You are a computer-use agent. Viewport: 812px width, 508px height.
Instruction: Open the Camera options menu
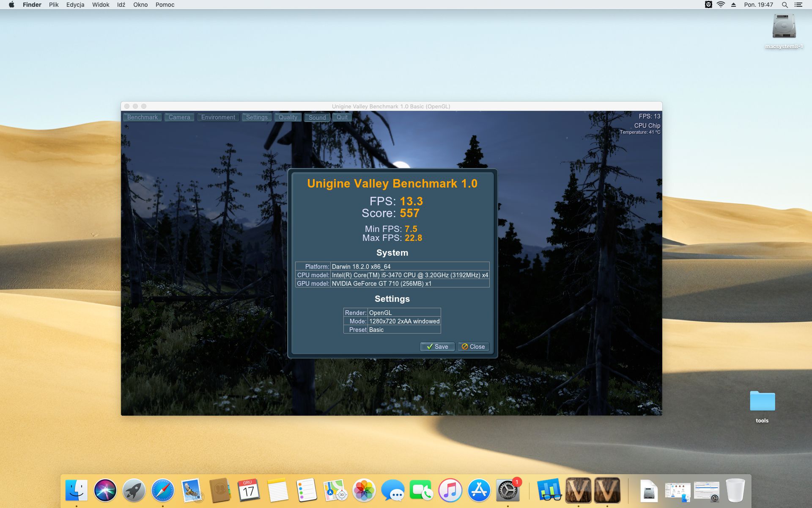[179, 117]
